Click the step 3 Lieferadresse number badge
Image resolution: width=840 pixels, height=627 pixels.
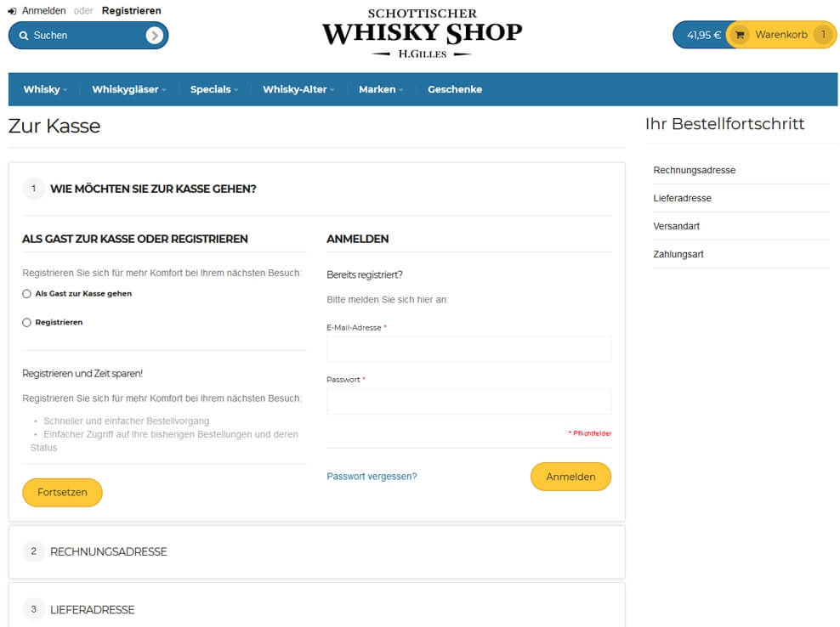(34, 609)
